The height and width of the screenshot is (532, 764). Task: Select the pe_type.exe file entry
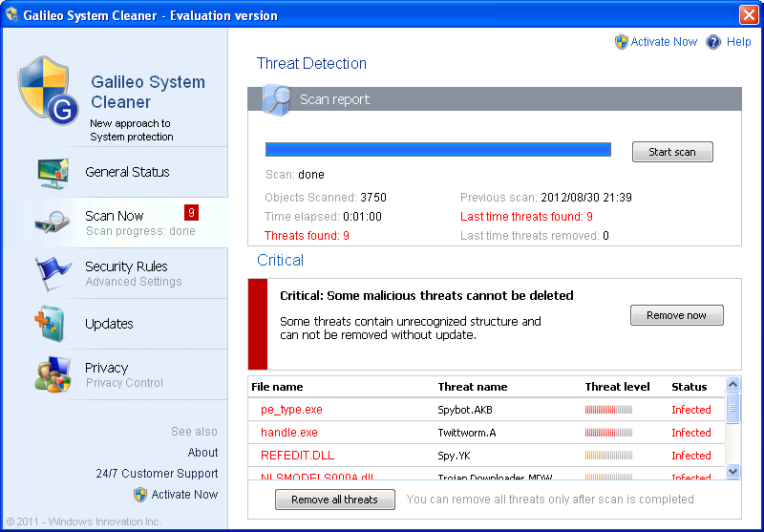click(291, 410)
